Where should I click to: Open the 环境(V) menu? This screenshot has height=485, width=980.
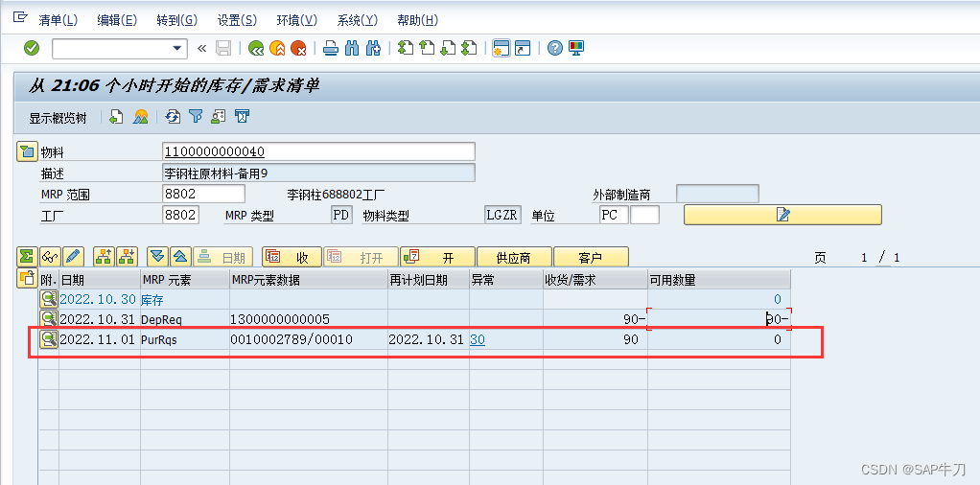[297, 20]
